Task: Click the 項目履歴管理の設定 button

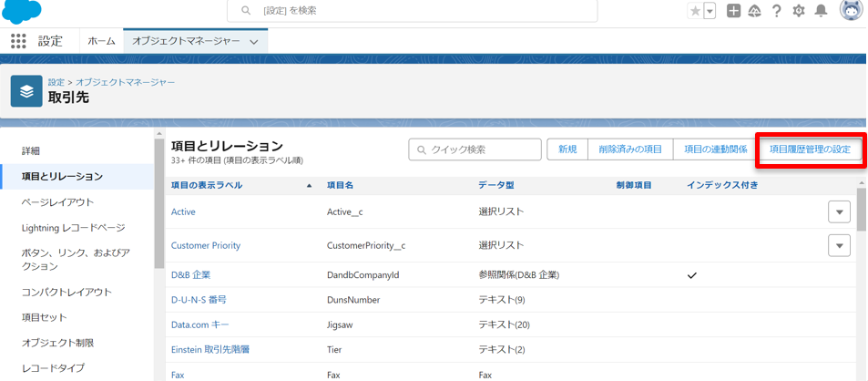Action: (810, 149)
